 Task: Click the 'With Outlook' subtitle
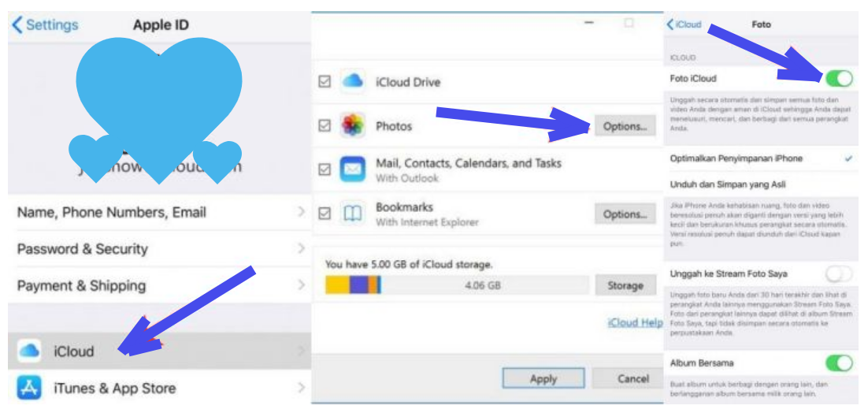pos(407,178)
